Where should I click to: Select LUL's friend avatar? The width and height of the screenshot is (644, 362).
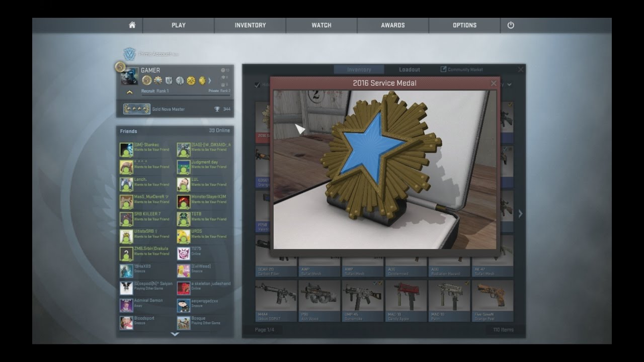(x=184, y=185)
